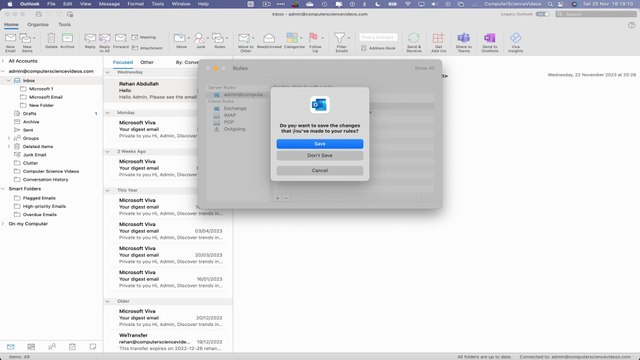Switch to the Other inbox tab
Viewport: 640px width, 360px height.
coord(147,62)
